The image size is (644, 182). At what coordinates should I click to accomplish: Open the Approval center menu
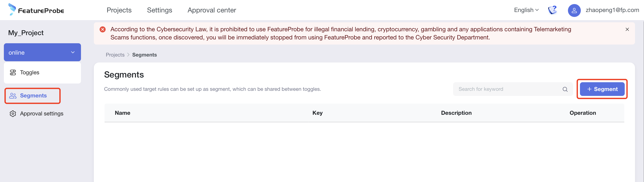212,10
